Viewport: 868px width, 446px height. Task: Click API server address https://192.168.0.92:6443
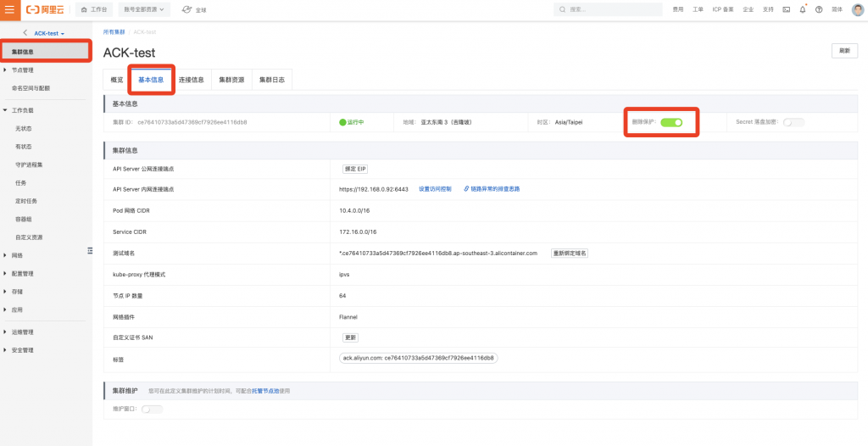pos(374,189)
